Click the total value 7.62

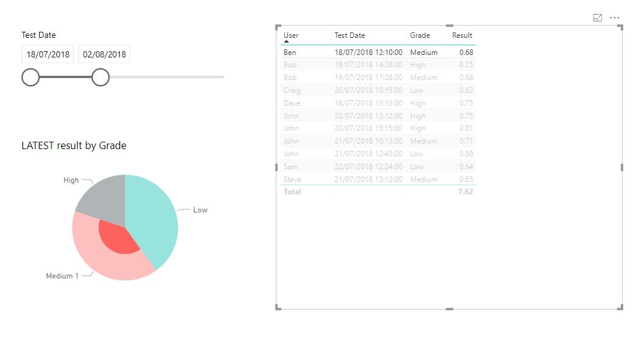[x=466, y=191]
